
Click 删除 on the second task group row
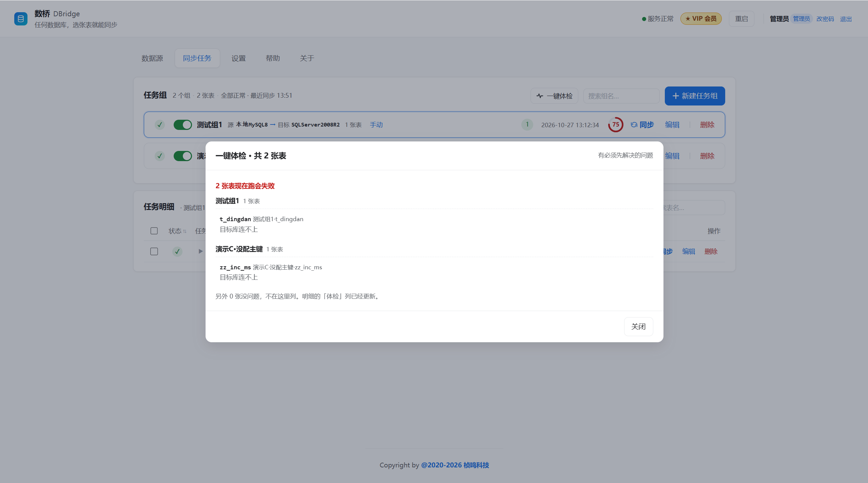(707, 156)
